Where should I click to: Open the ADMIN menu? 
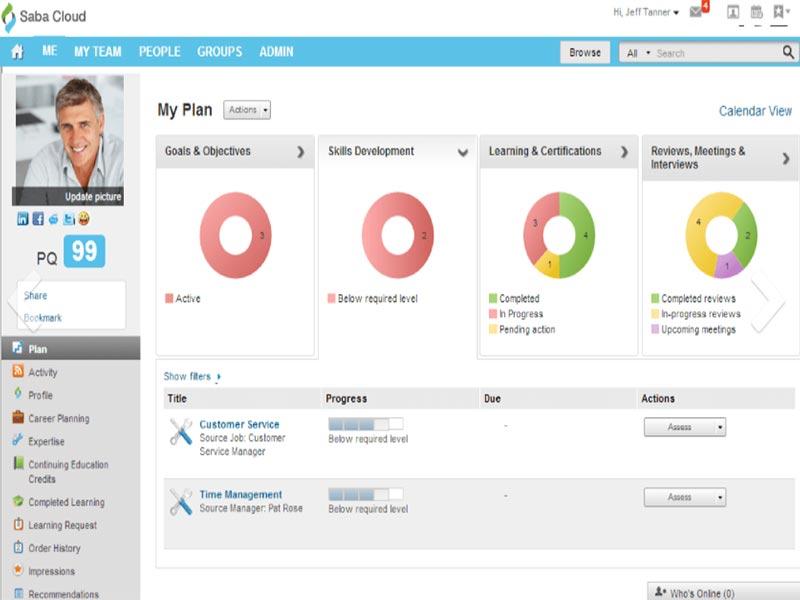pyautogui.click(x=278, y=51)
